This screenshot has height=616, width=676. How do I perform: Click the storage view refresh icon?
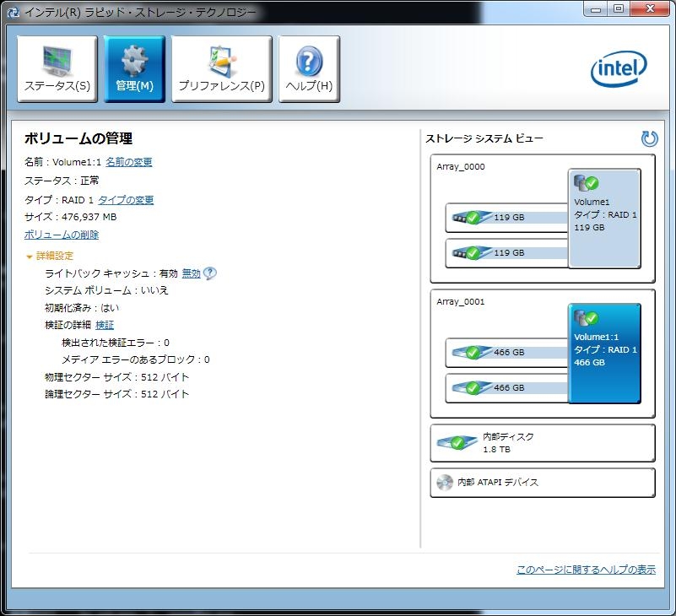point(649,138)
